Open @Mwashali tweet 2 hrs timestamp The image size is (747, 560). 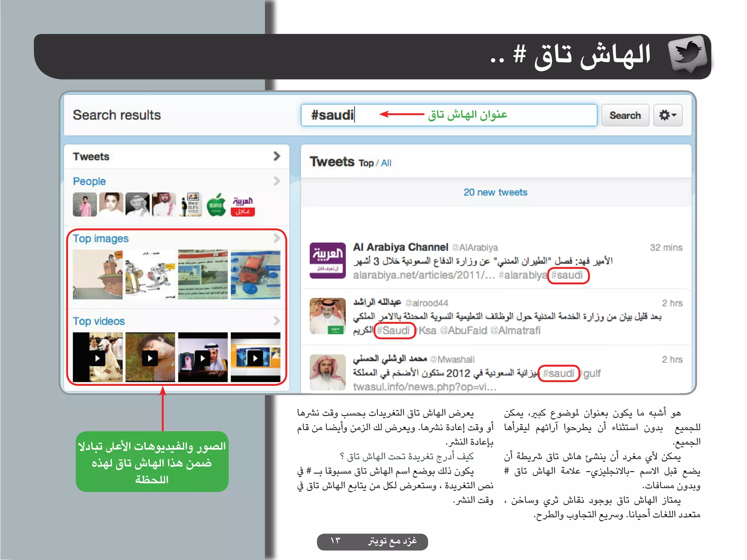[672, 359]
